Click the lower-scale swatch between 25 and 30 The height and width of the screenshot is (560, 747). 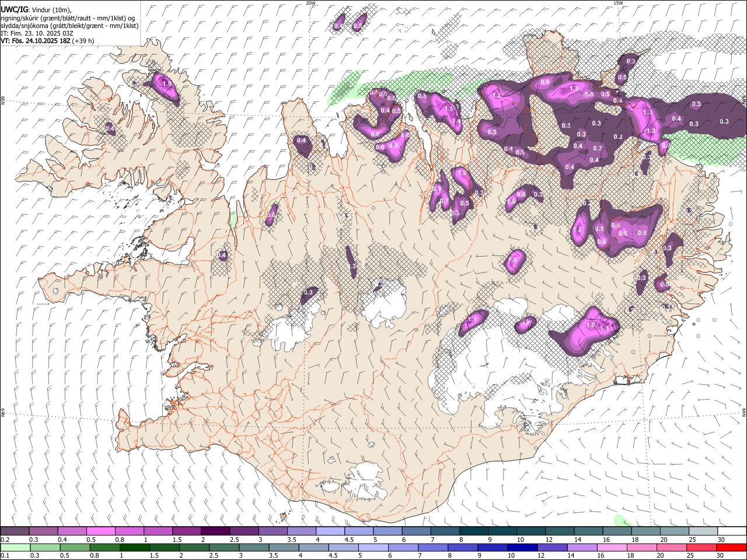tap(702, 547)
